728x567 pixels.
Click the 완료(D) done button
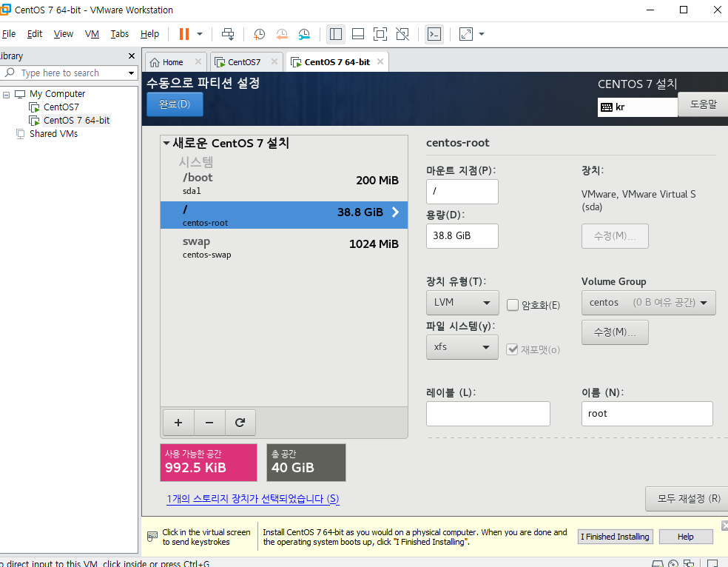175,104
